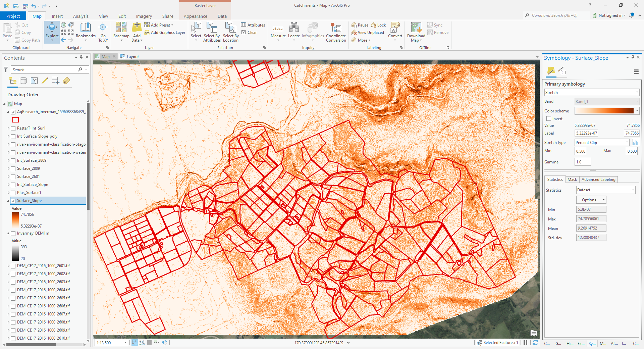Click the Add Data icon
The width and height of the screenshot is (644, 349).
point(136,30)
